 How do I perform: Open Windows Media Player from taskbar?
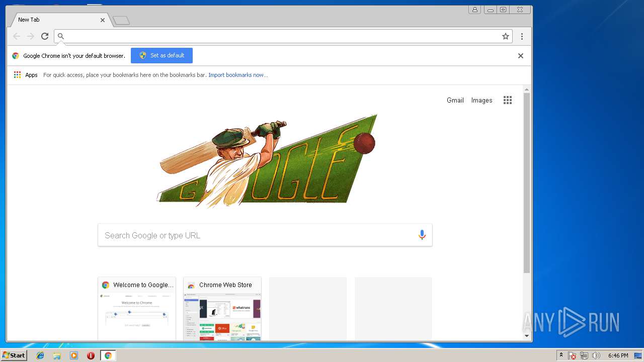(x=74, y=355)
